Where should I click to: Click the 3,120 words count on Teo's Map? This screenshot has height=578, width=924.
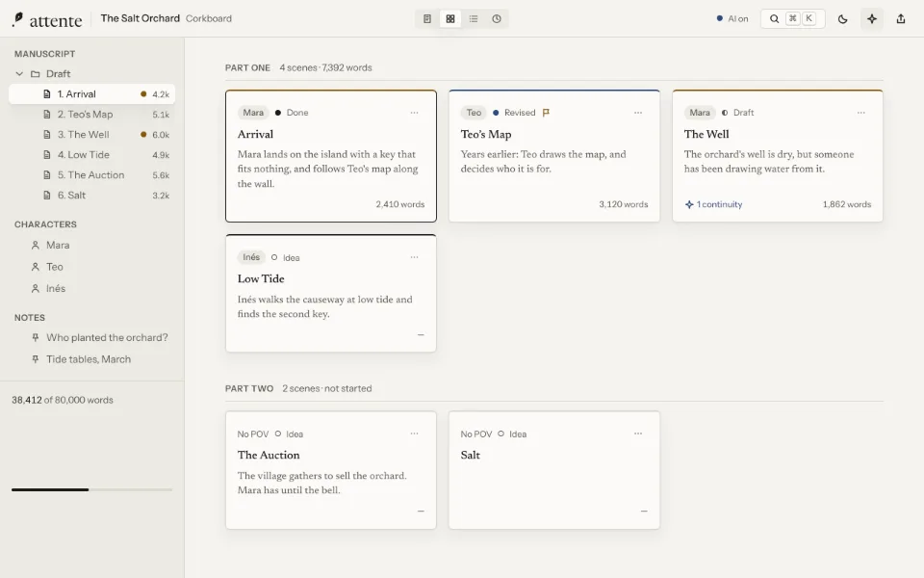(x=624, y=204)
